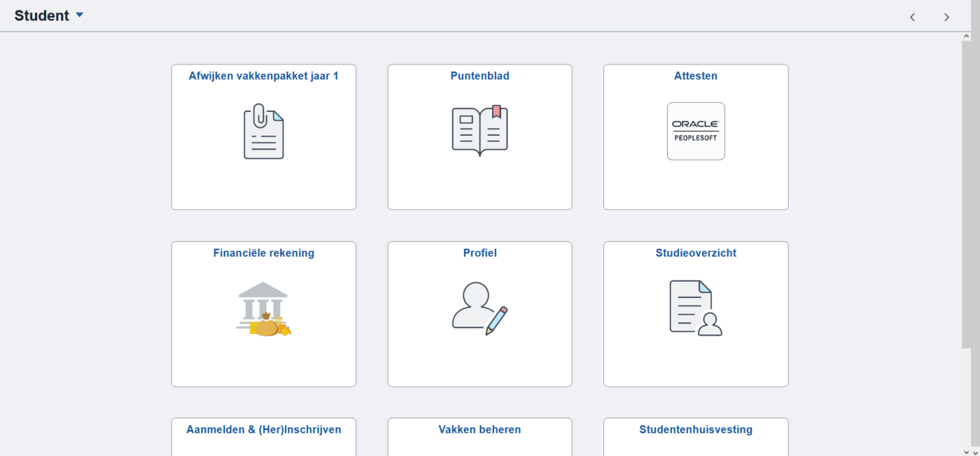Open the Studentenhuisvesting tile
This screenshot has width=980, height=456.
pos(696,436)
